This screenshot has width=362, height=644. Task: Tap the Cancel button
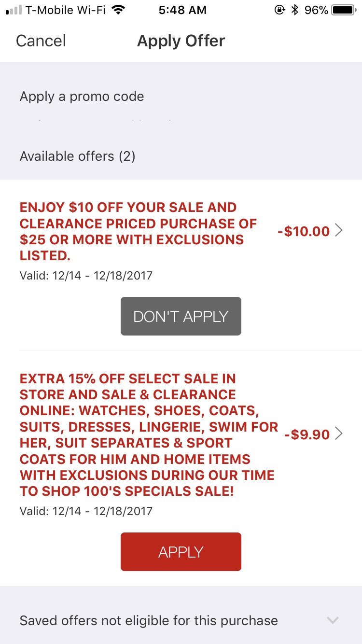[41, 41]
